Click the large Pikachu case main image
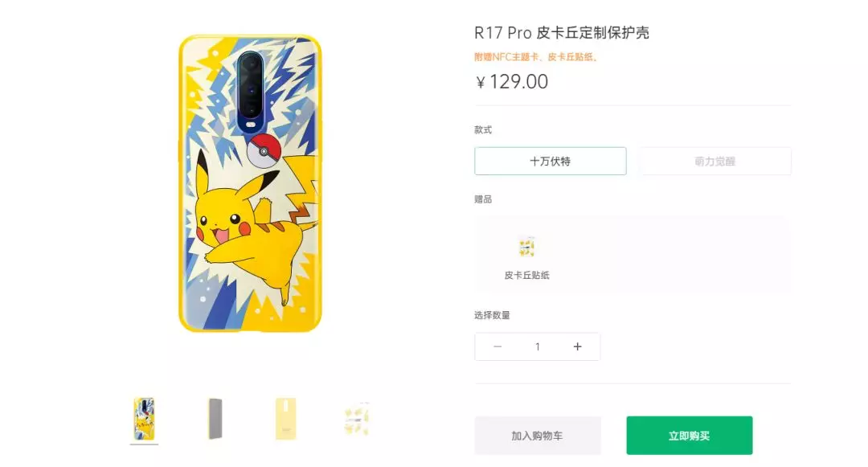Viewport: 868px width, 467px height. pyautogui.click(x=250, y=184)
